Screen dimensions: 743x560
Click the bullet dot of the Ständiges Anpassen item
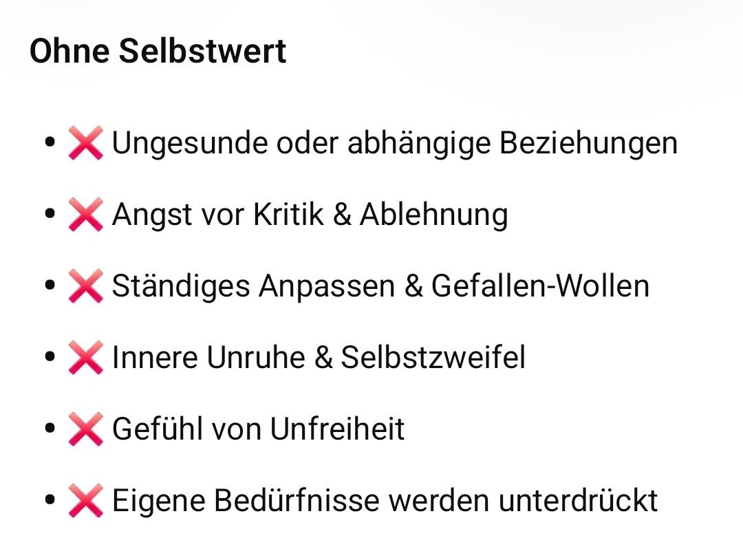(x=49, y=287)
